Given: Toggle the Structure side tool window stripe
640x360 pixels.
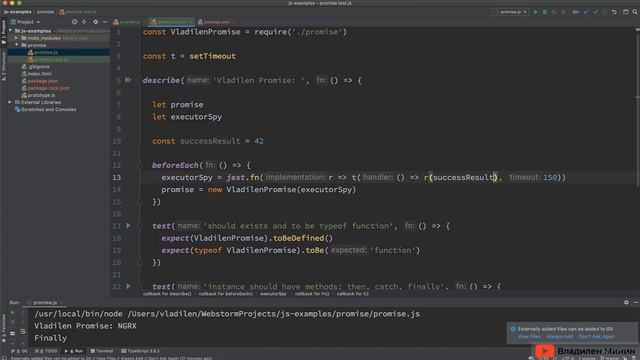Looking at the screenshot, I should (x=4, y=66).
